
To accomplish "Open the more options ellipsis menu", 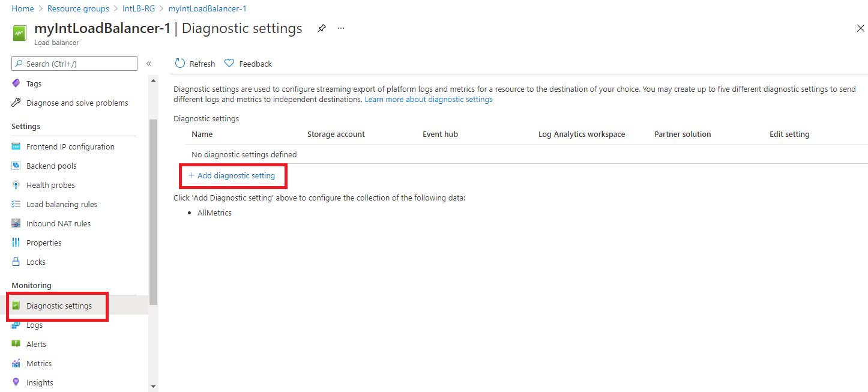I will (x=341, y=28).
